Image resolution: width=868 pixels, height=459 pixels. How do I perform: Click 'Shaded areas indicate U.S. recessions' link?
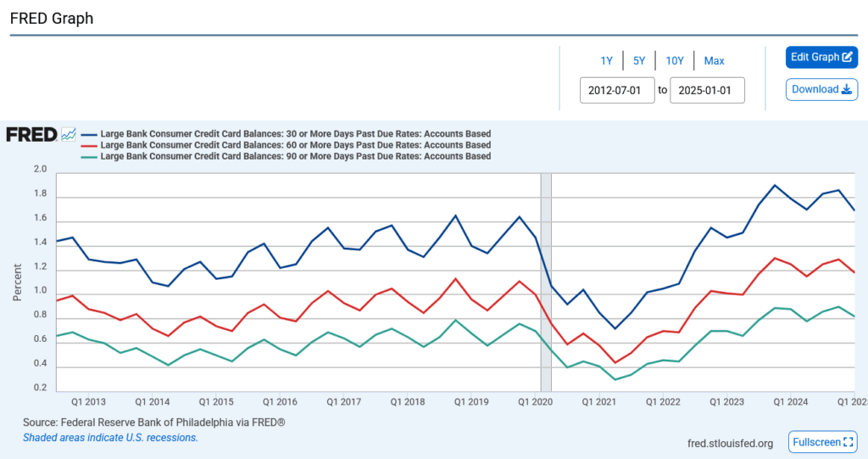(x=110, y=438)
